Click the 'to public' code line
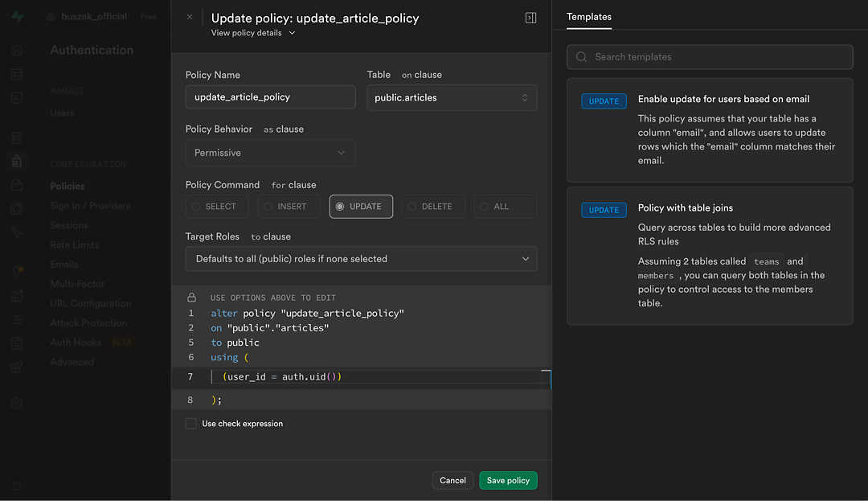 pyautogui.click(x=235, y=343)
